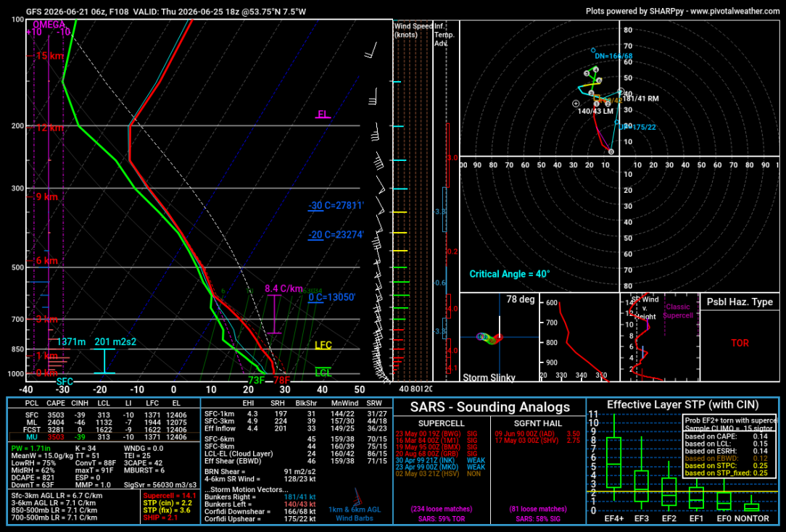
Task: Click the SigSvr = 56030 m3/s3 value
Action: 160,485
